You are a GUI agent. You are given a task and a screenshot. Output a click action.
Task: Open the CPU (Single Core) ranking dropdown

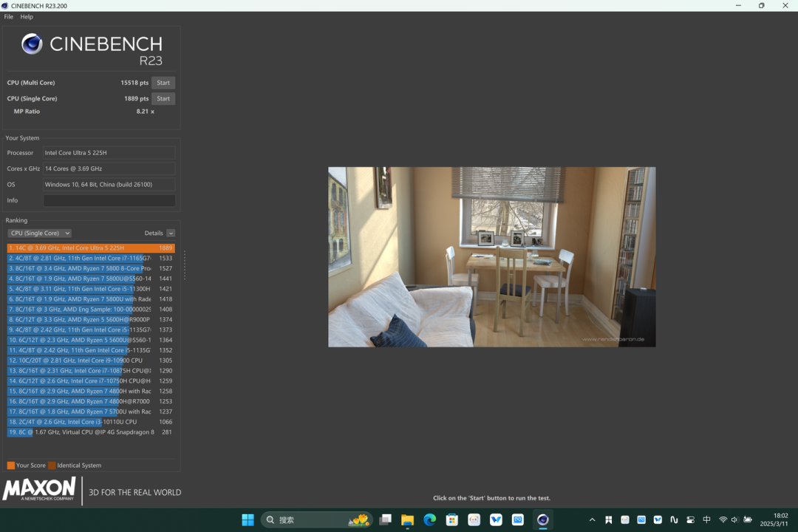(x=40, y=233)
